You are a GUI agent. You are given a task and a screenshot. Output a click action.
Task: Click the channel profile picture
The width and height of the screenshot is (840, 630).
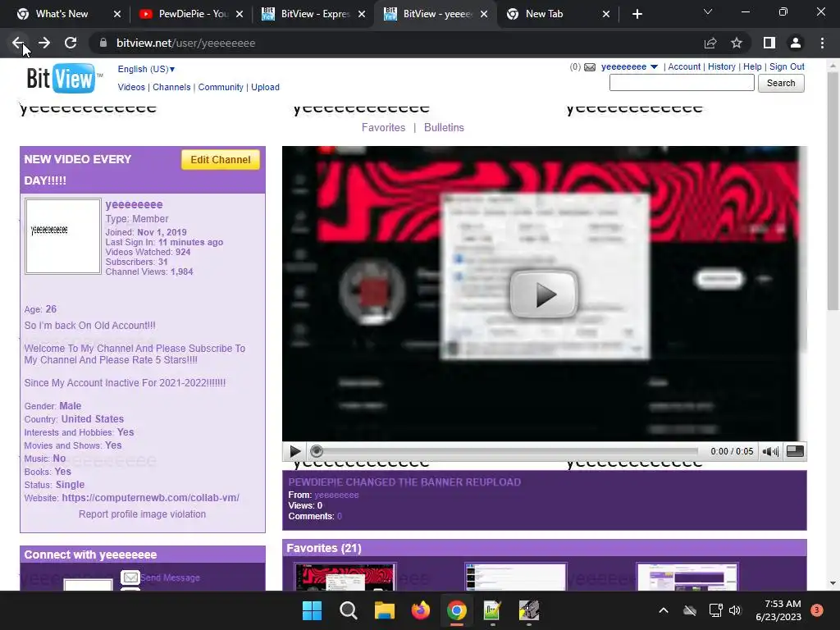point(63,236)
